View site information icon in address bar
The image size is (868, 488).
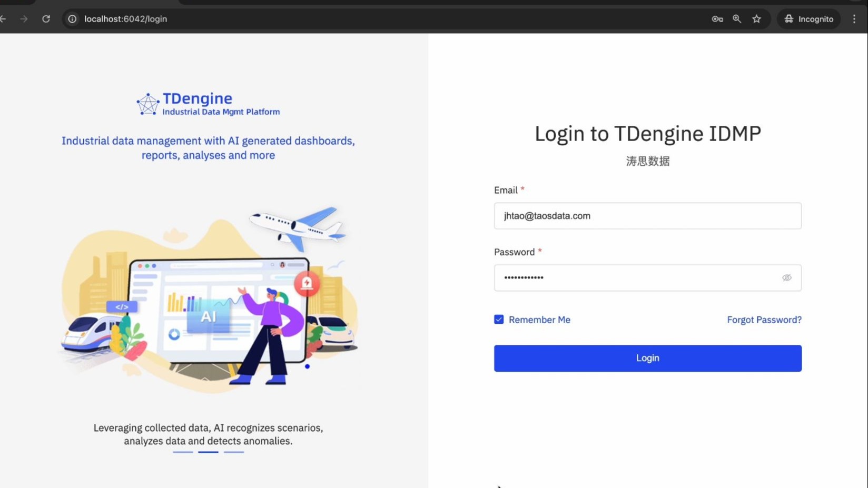(72, 19)
